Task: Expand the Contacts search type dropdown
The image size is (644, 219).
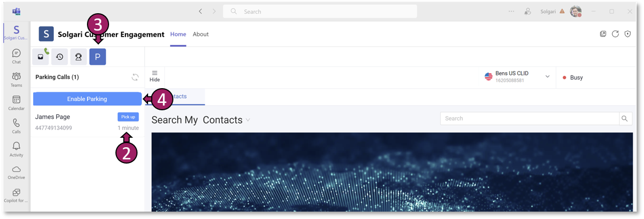Action: (248, 120)
